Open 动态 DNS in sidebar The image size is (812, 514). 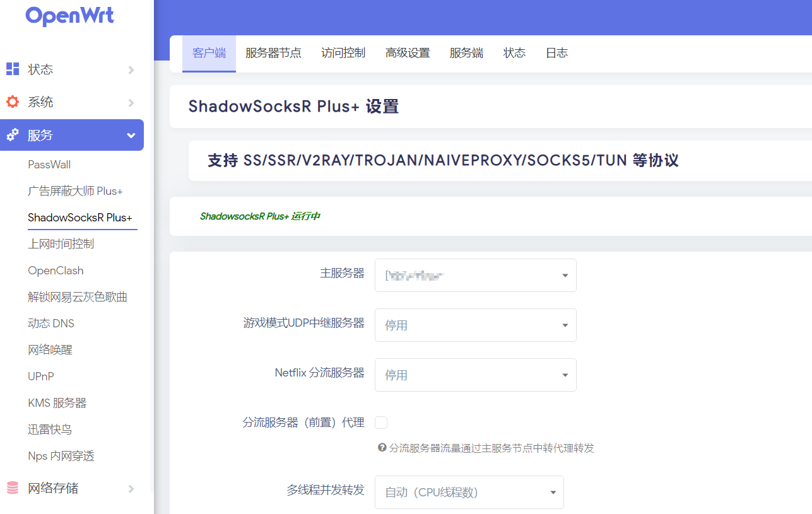tap(51, 324)
